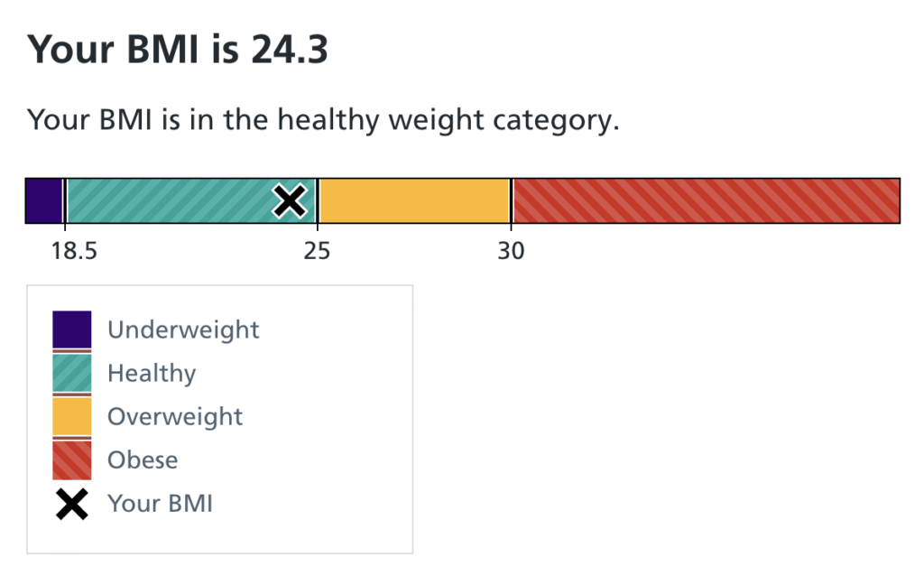Click the 30 scale label
Screen dimensions: 924x566
511,250
